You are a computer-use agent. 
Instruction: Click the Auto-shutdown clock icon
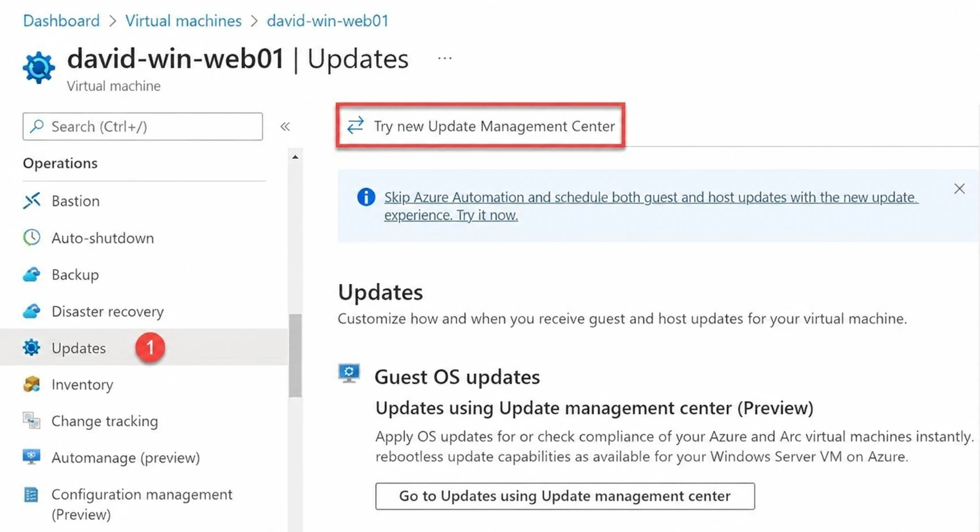pos(32,237)
